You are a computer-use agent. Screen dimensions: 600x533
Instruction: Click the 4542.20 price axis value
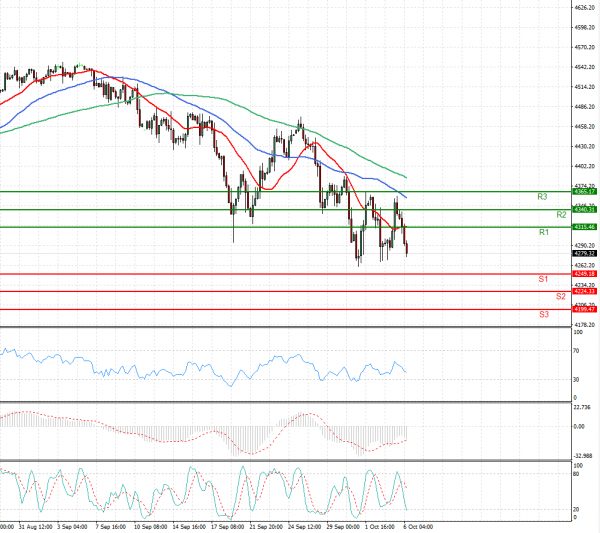(584, 67)
